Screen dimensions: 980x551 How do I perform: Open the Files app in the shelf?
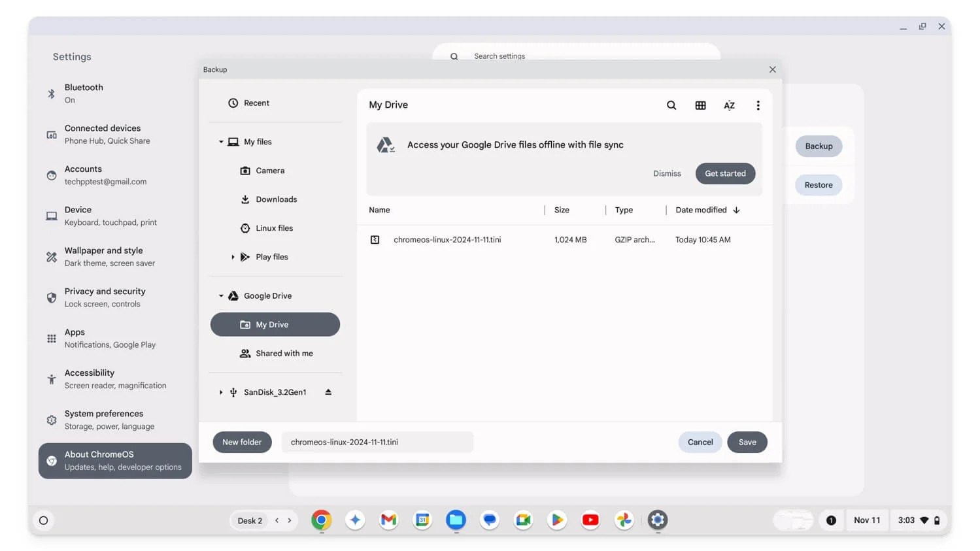click(456, 520)
